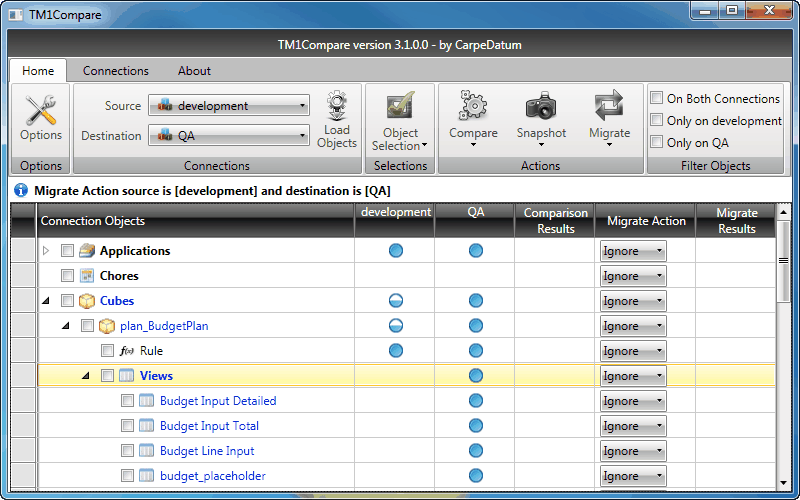Screen dimensions: 800x500
Task: Click the Views table icon
Action: (x=126, y=376)
